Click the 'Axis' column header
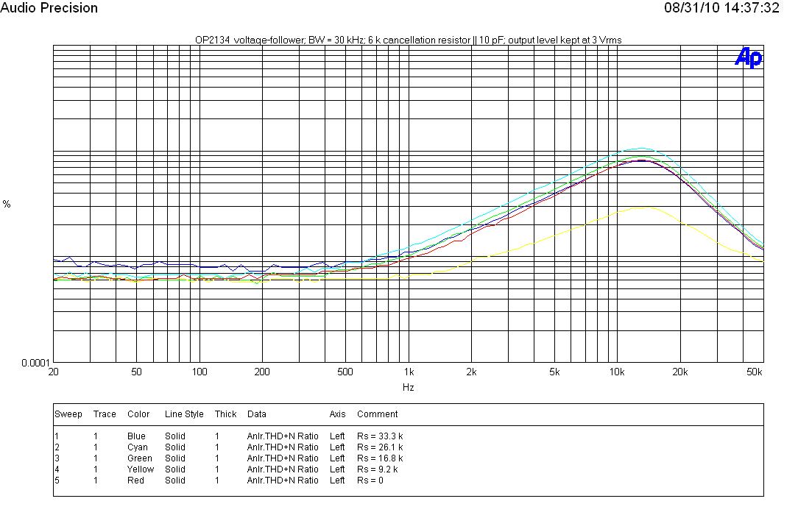Viewport: 798px width, 532px height. click(x=337, y=414)
